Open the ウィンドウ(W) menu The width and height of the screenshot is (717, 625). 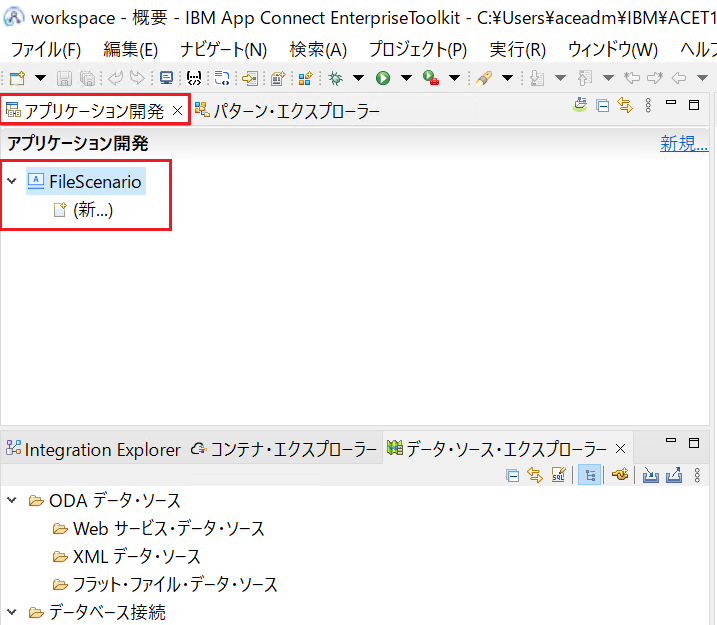click(613, 49)
